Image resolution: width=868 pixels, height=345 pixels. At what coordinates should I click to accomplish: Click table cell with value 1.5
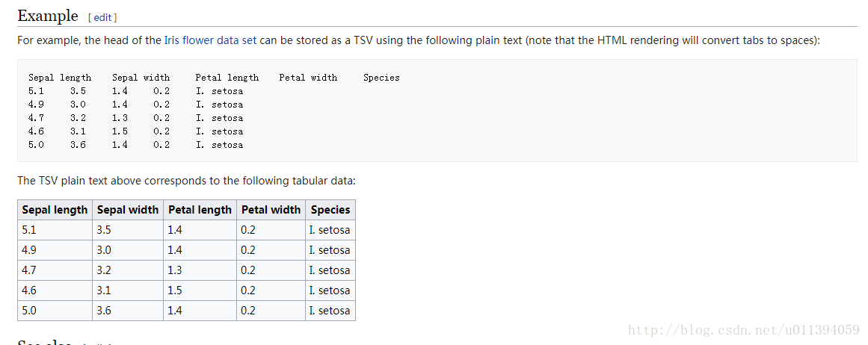[x=200, y=290]
